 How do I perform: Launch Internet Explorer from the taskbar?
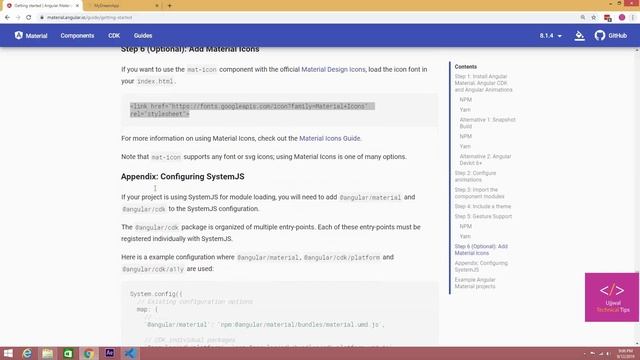click(27, 353)
